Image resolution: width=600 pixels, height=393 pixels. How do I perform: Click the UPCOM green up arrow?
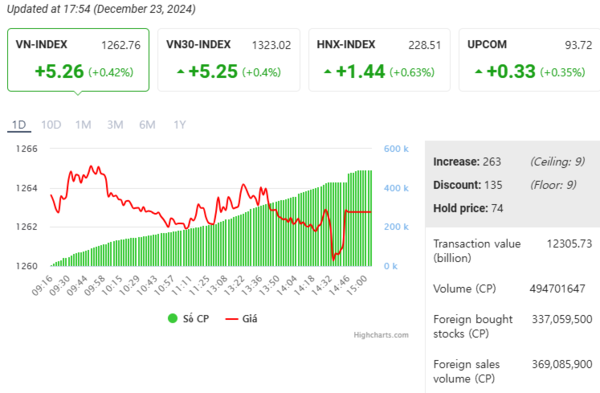478,72
